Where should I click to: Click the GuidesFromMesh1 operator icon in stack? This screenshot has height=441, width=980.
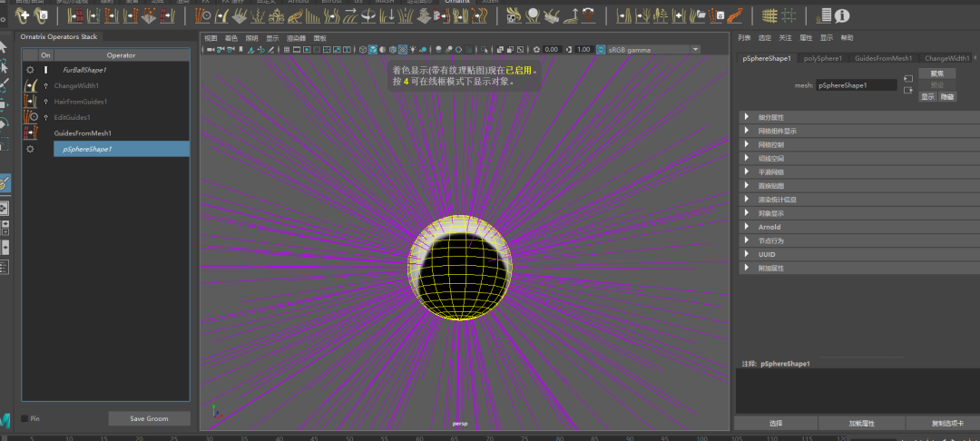click(x=30, y=133)
